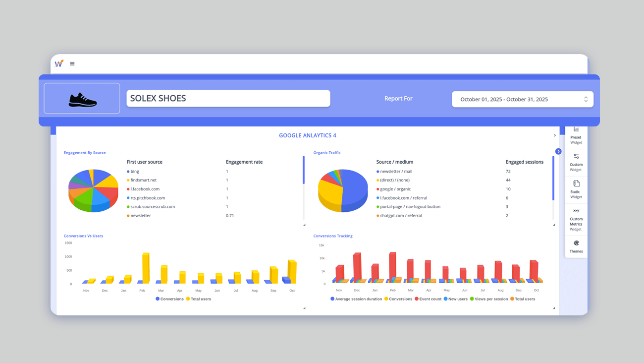Click the blue circular arrow near Organic Traffic
This screenshot has width=644, height=363.
pyautogui.click(x=558, y=151)
